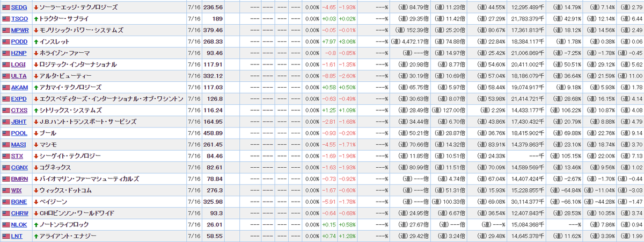Click the US flag icon beside POOL
Image resolution: width=644 pixels, height=242 pixels.
pyautogui.click(x=6, y=133)
